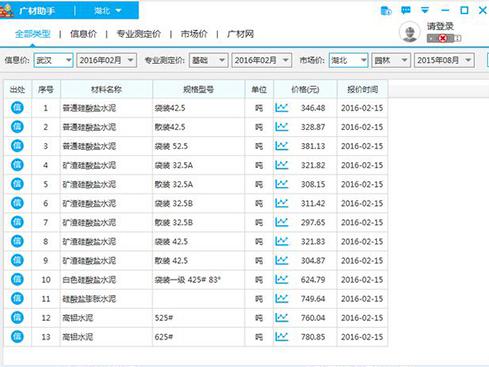The height and width of the screenshot is (367, 489).
Task: Click the red X status icon under login
Action: point(443,38)
